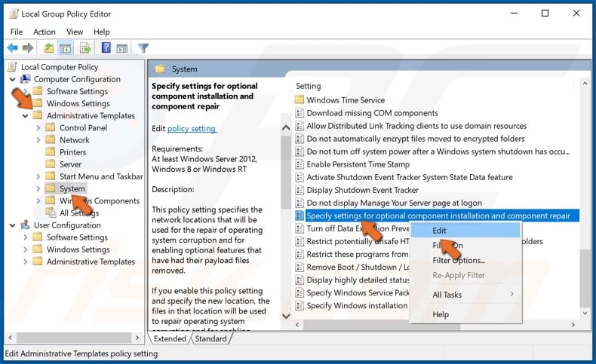
Task: Click Local Computer Policy root icon
Action: pyautogui.click(x=13, y=67)
